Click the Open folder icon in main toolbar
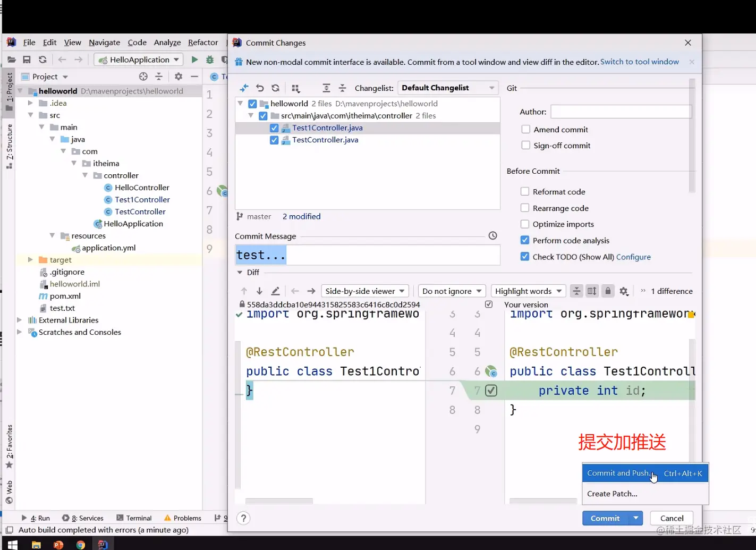The height and width of the screenshot is (550, 756). tap(12, 60)
